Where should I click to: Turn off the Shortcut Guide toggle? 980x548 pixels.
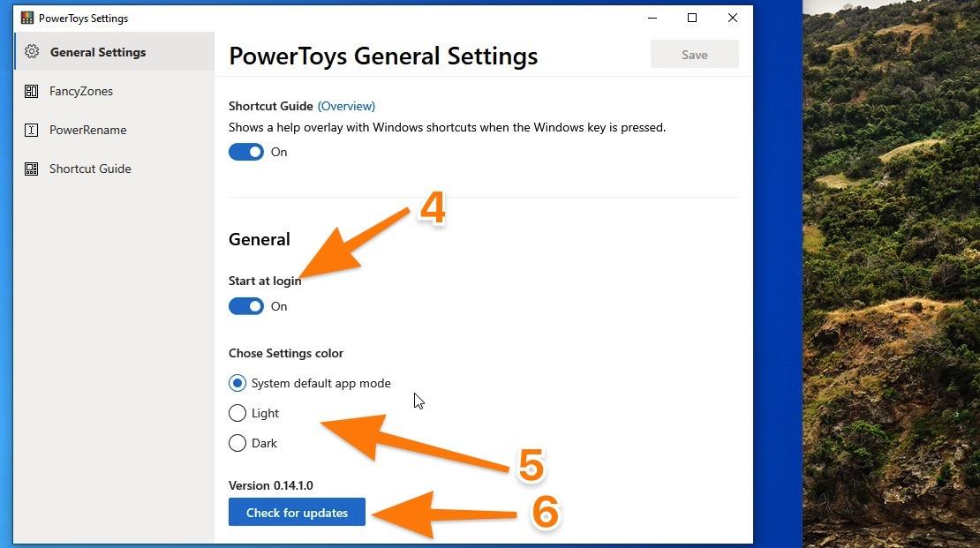tap(246, 152)
